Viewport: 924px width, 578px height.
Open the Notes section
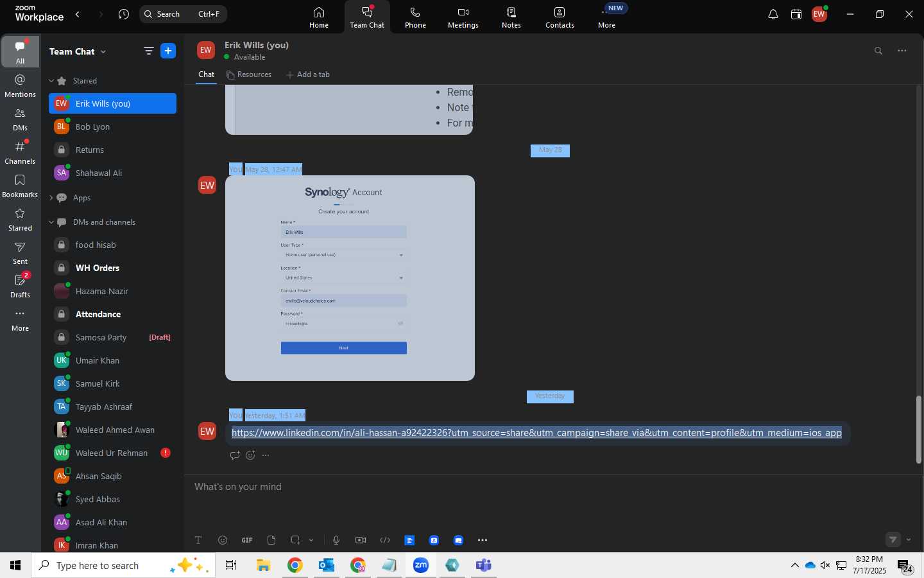point(511,17)
